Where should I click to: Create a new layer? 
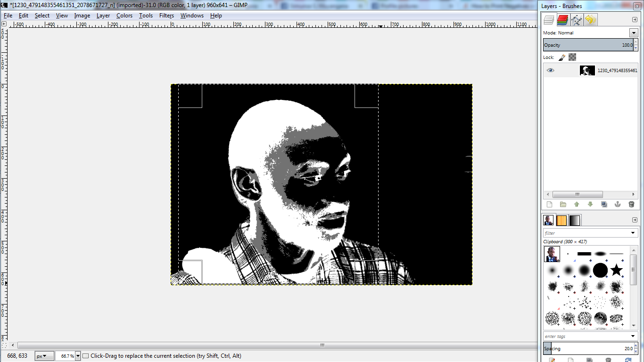tap(549, 204)
